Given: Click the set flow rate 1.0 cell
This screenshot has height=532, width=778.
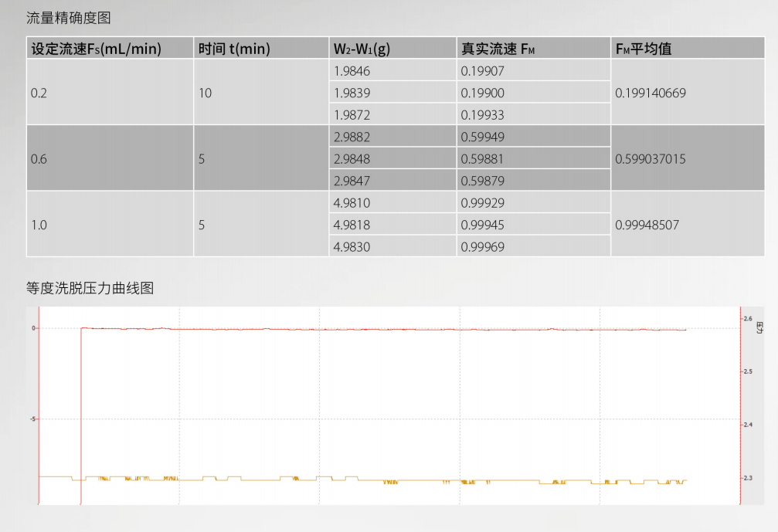Looking at the screenshot, I should point(38,225).
